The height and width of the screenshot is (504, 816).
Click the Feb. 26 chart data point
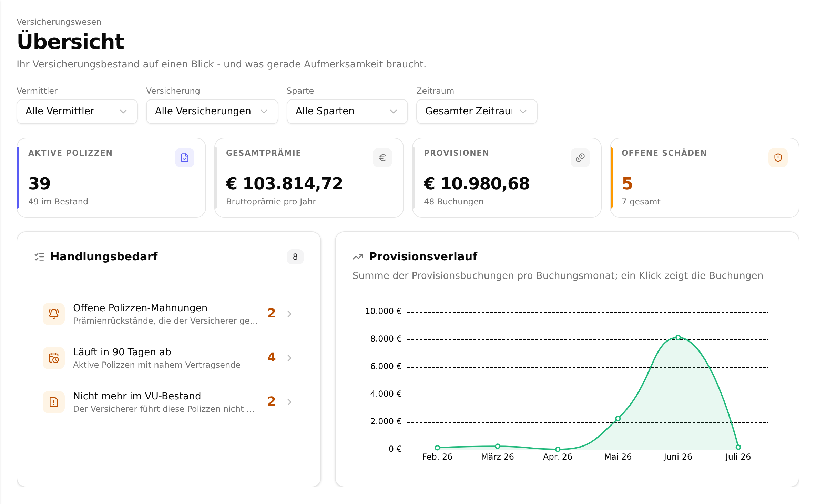coord(437,448)
